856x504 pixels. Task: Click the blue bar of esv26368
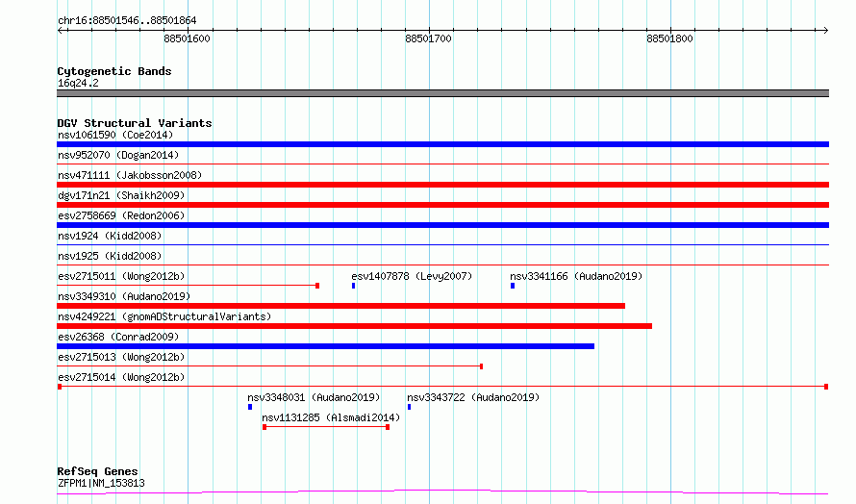tap(325, 346)
